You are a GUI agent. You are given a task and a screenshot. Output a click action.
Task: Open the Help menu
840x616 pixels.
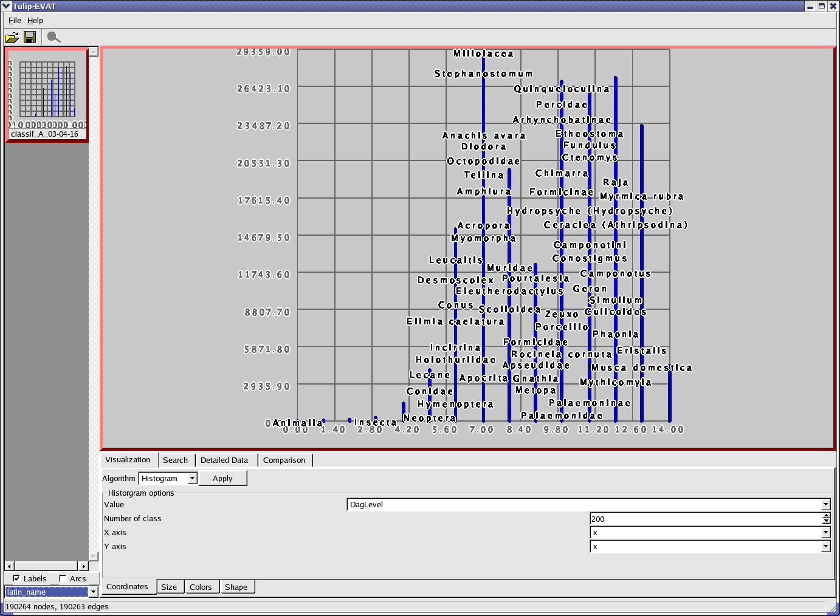coord(35,20)
